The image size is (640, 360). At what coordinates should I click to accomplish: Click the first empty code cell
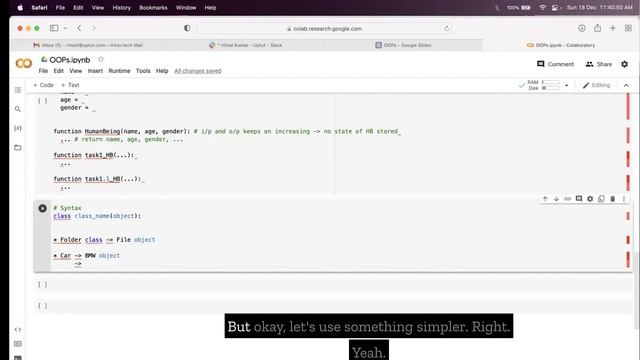tap(333, 285)
